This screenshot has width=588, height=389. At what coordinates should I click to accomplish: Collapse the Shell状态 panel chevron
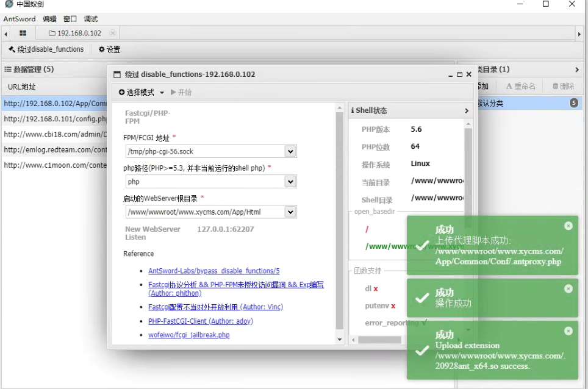pos(467,110)
